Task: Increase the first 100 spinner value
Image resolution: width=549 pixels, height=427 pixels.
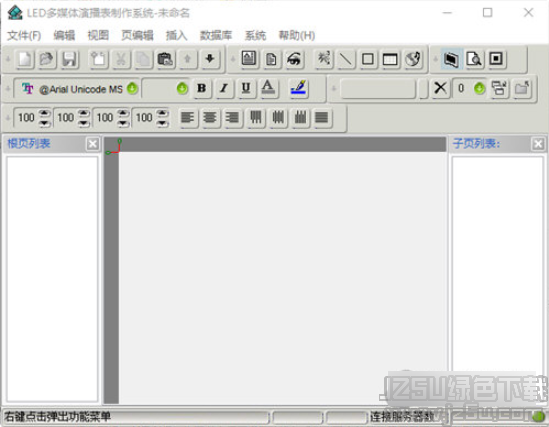Action: coord(44,113)
